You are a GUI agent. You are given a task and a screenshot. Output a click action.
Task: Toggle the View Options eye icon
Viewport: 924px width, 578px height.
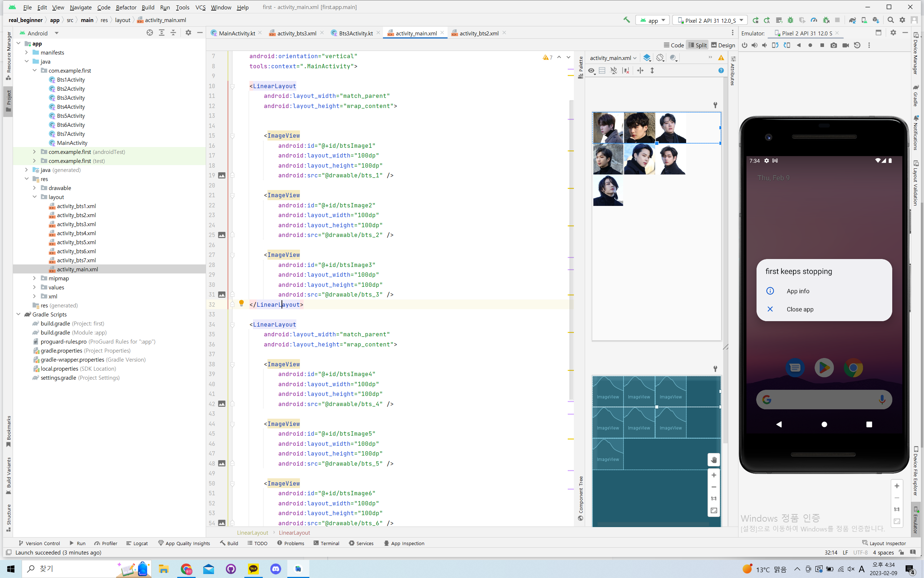tap(592, 71)
